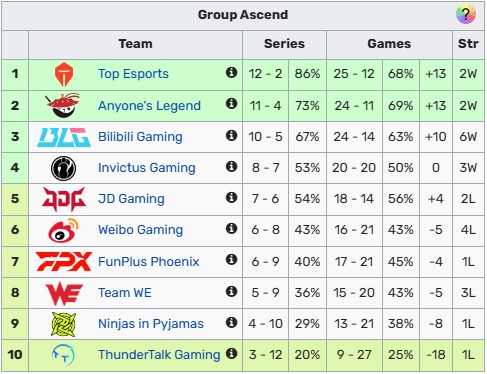This screenshot has height=374, width=487.
Task: Select the JDG team logo
Action: [64, 199]
